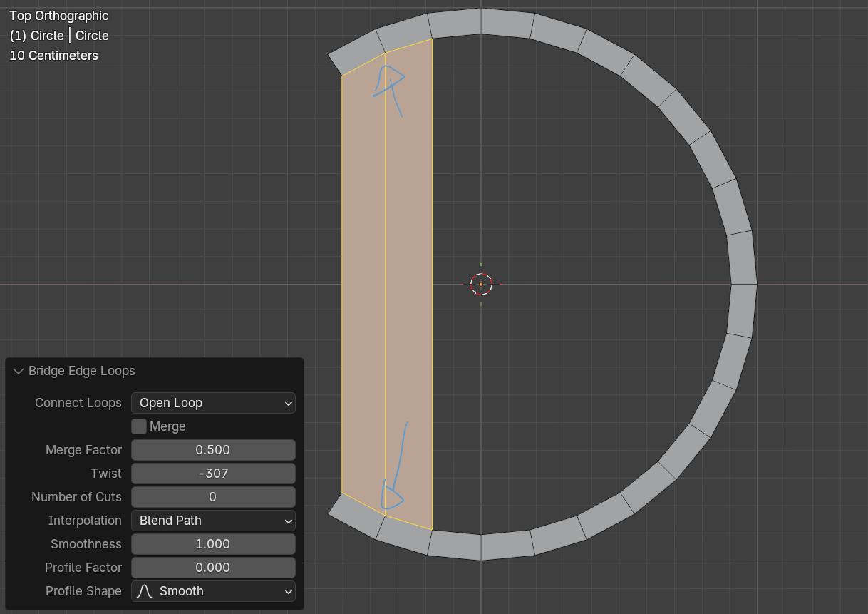Click the Smooth profile curve icon
The image size is (868, 614).
pos(145,591)
